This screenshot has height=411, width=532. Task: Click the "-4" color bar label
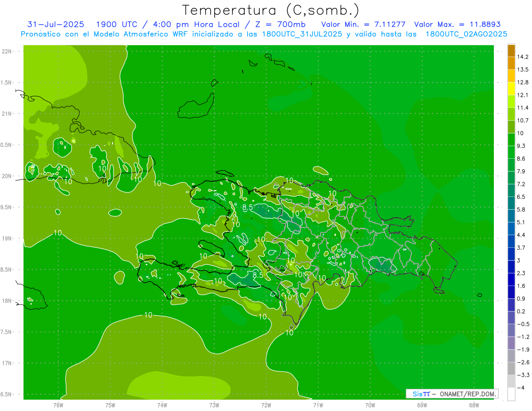(x=521, y=388)
